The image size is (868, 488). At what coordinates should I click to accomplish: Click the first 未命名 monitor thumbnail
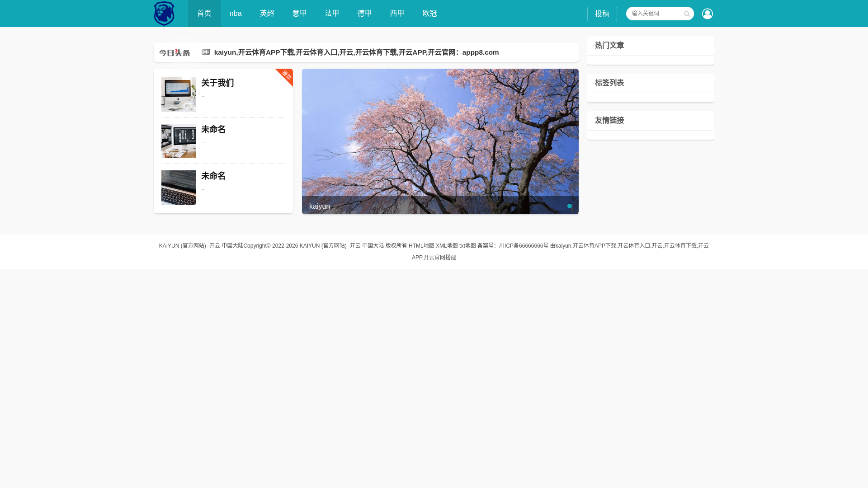[179, 141]
